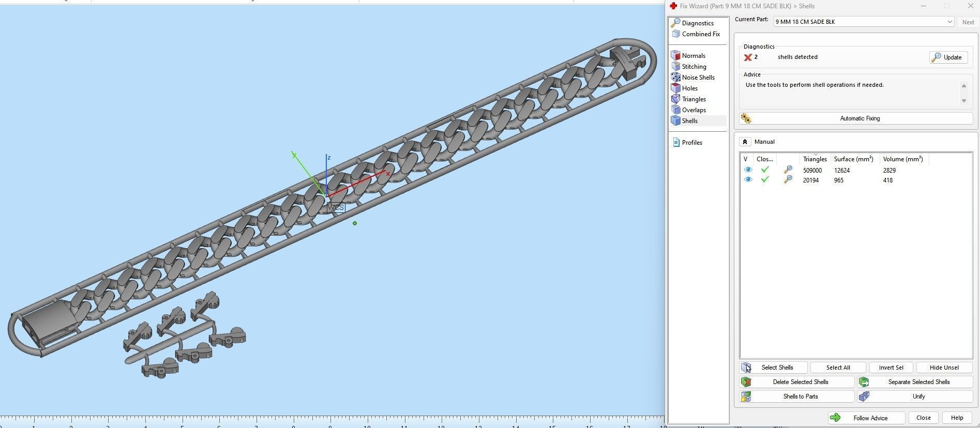Viewport: 980px width, 428px height.
Task: Click Delete Selected Shells
Action: pos(797,382)
